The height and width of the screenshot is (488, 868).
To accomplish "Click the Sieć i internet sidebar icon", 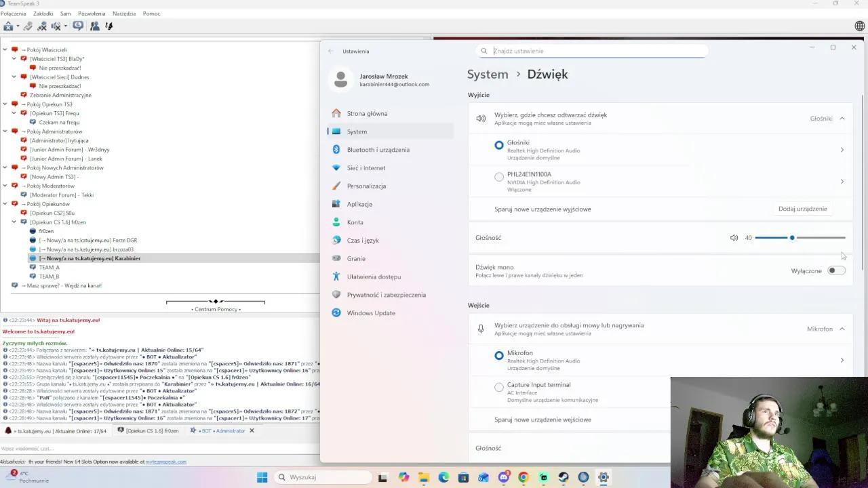I will coord(336,168).
